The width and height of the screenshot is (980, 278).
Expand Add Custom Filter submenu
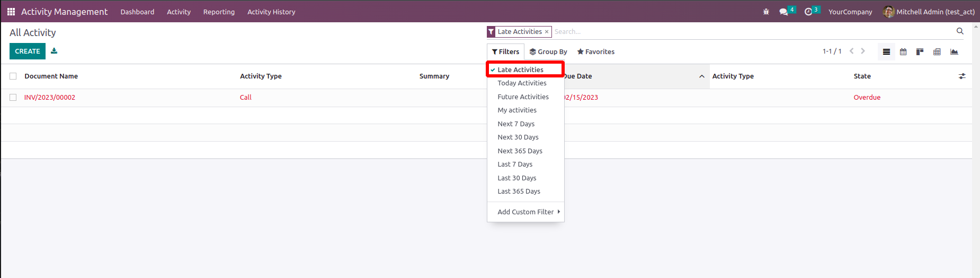coord(525,212)
